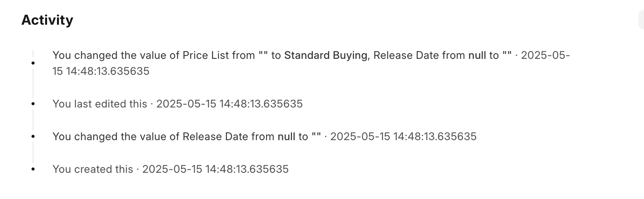
Task: Click the timestamp of the third activity entry
Action: pyautogui.click(x=403, y=136)
